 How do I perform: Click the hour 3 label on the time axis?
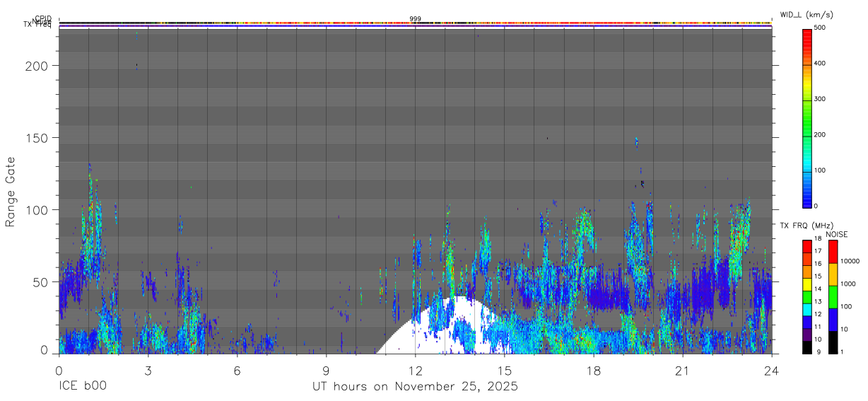coord(148,371)
